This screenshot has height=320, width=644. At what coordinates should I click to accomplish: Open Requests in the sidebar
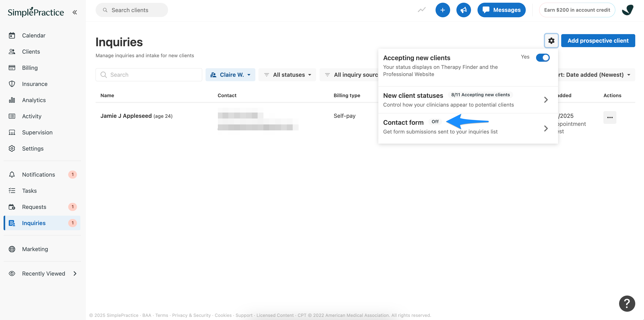[42, 207]
